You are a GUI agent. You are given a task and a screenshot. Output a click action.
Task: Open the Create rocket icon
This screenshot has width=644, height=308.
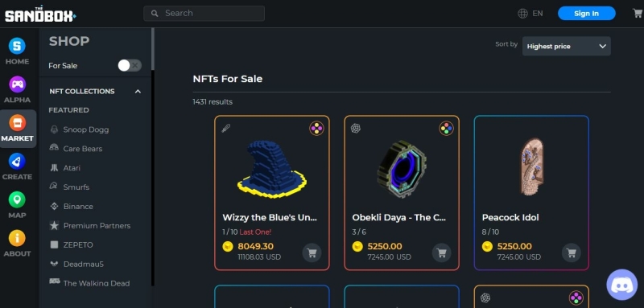17,162
